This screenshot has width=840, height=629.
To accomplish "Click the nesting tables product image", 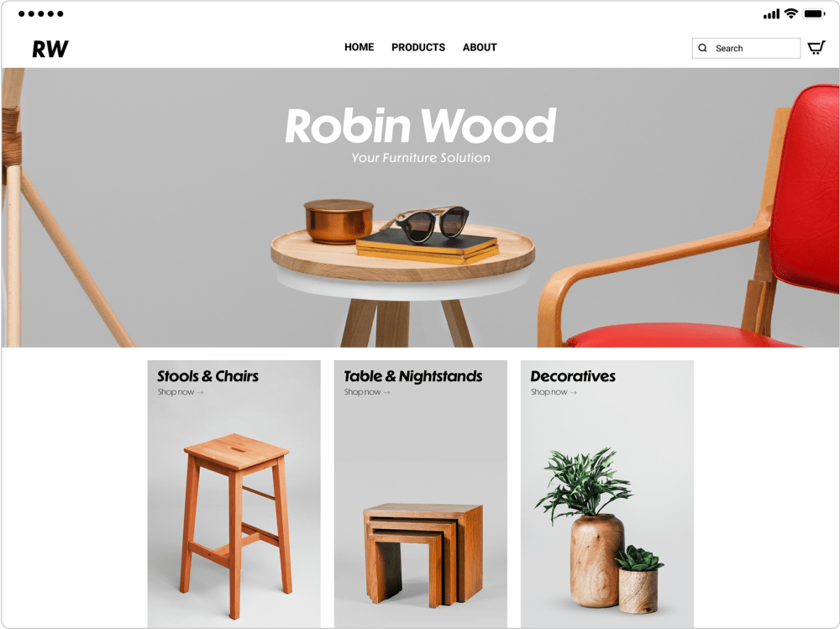I will pos(423,555).
